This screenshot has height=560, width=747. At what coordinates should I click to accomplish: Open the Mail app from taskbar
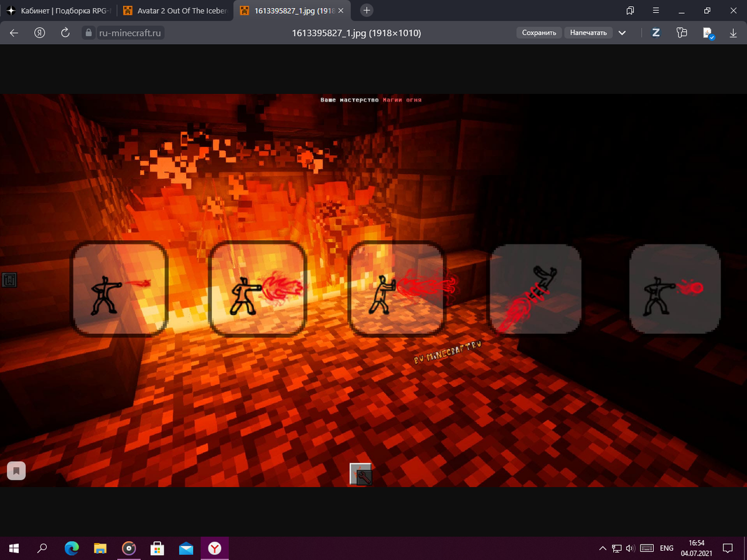point(186,548)
